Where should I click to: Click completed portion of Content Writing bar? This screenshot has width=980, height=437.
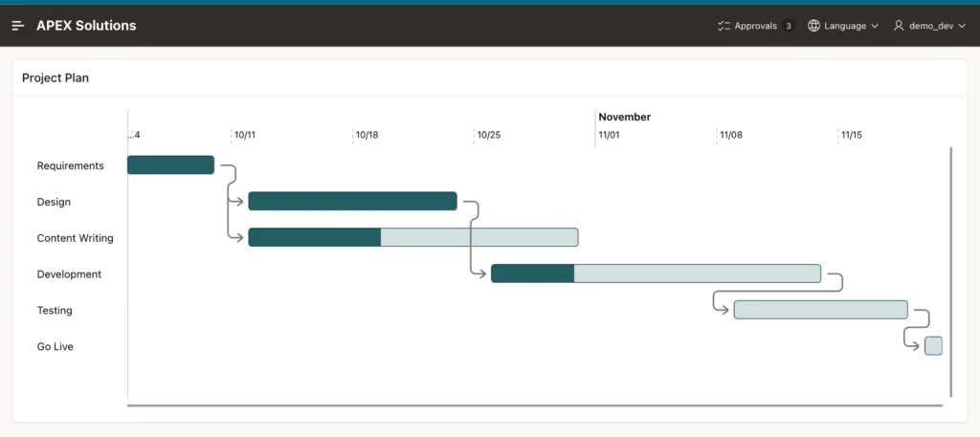314,237
